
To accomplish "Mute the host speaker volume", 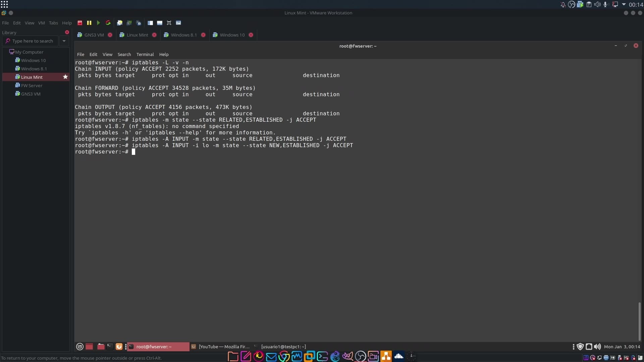I will (x=597, y=4).
